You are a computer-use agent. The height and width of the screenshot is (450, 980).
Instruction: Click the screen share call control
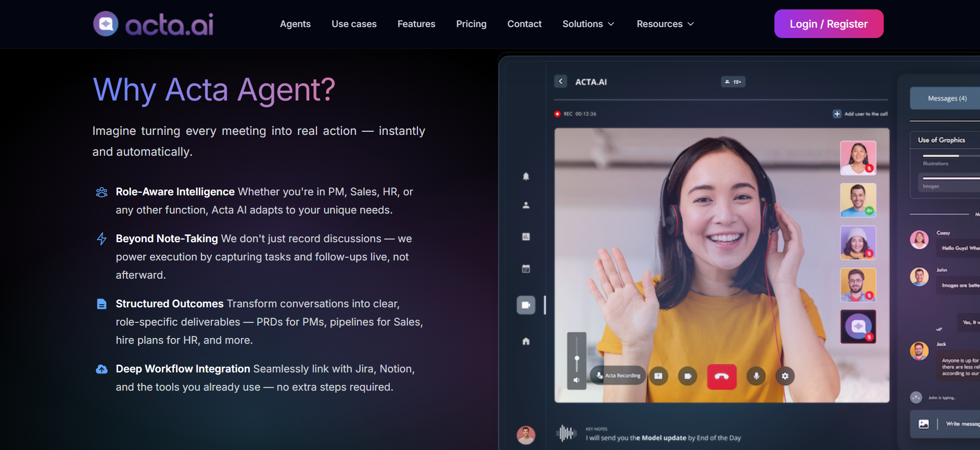658,376
